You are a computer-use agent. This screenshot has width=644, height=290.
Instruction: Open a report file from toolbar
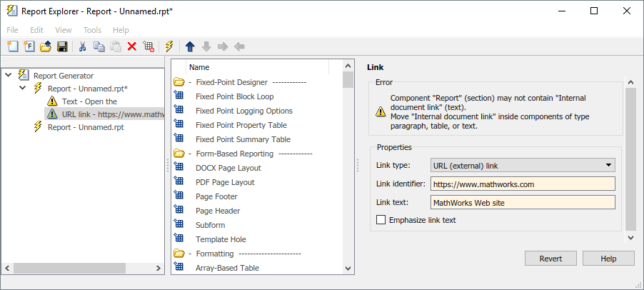[x=45, y=46]
